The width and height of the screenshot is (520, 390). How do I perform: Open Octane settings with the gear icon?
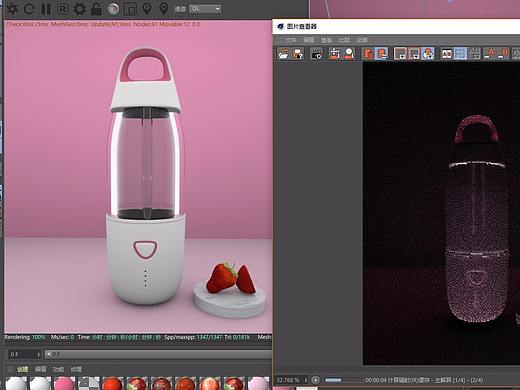(x=79, y=9)
